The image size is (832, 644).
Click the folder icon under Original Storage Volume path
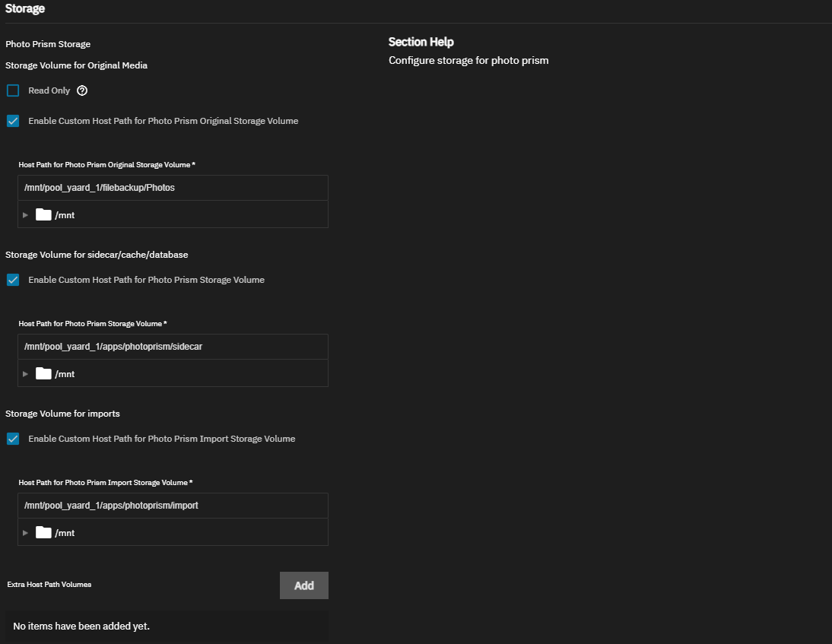(x=43, y=215)
